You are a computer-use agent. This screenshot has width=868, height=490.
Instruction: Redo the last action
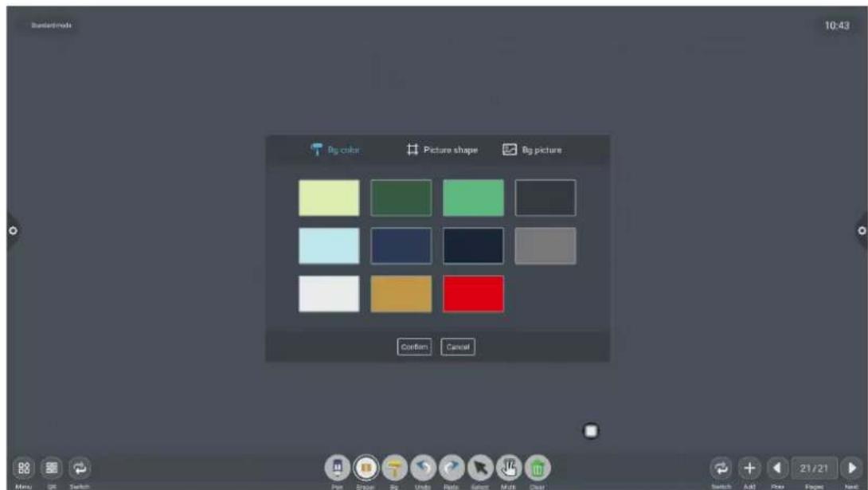click(452, 469)
